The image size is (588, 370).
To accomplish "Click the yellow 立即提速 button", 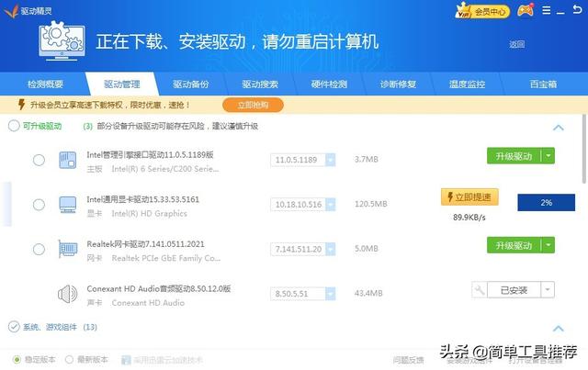I will pyautogui.click(x=469, y=196).
